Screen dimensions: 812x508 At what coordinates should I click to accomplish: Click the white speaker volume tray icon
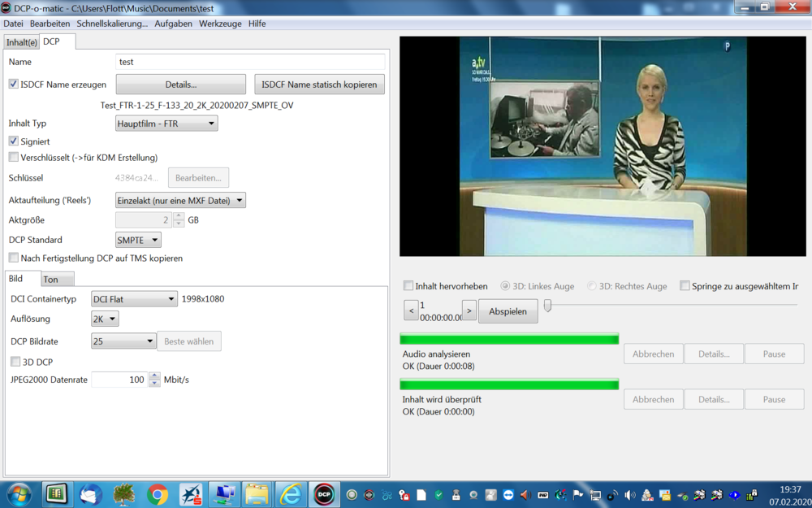click(630, 495)
